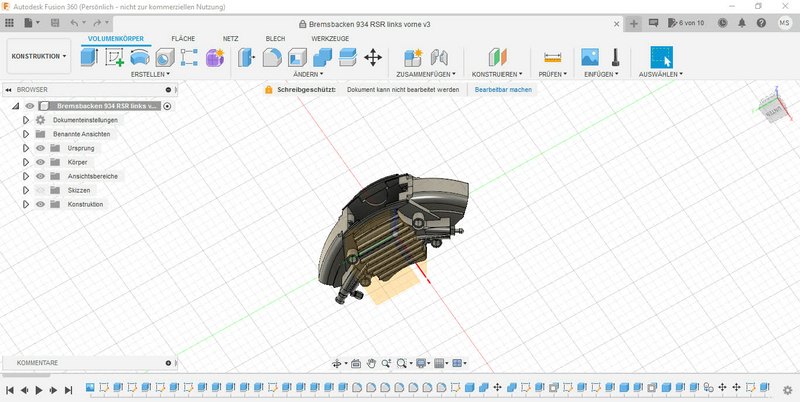The height and width of the screenshot is (402, 800).
Task: Open job status 6 von 10
Action: [685, 23]
